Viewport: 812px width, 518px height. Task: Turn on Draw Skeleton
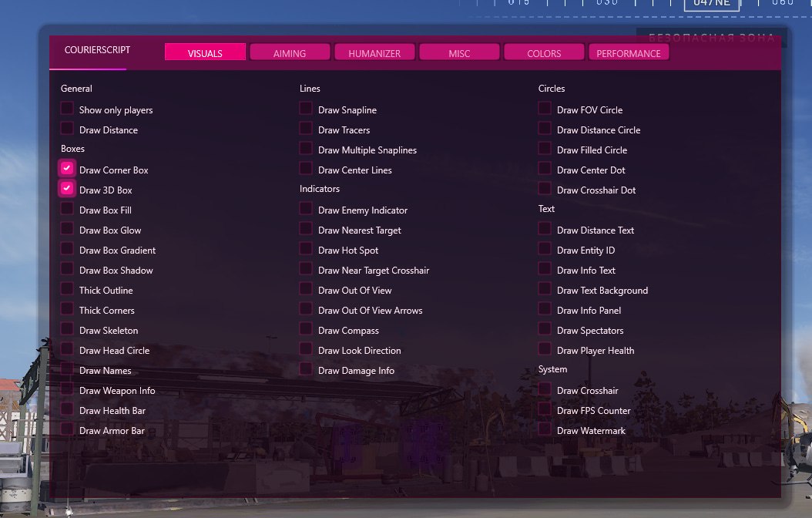pos(67,328)
